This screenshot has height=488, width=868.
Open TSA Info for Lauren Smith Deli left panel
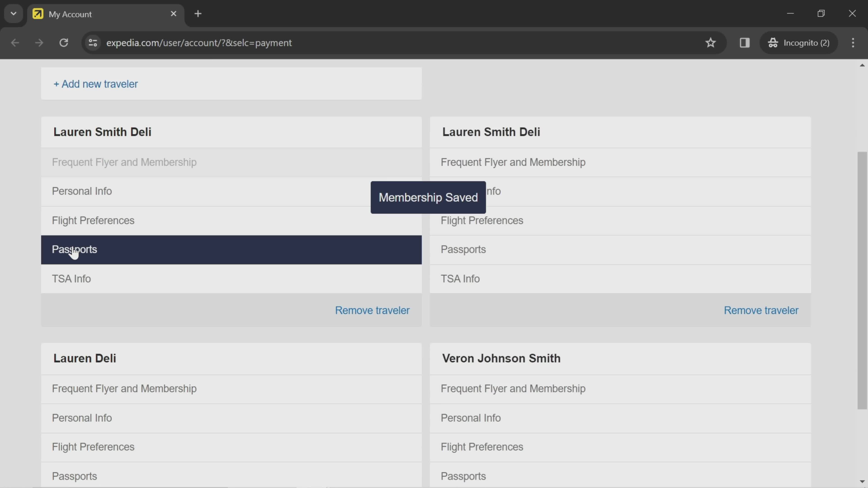pos(71,279)
